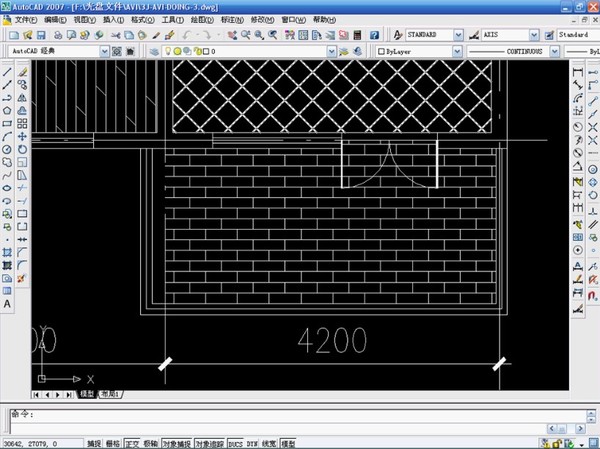Expand the layer list dropdown
Screen dimensions: 600x449
click(331, 51)
